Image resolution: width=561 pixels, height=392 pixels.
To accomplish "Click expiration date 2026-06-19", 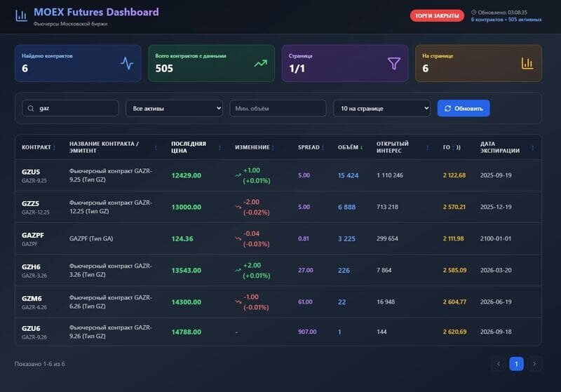I will pyautogui.click(x=496, y=302).
